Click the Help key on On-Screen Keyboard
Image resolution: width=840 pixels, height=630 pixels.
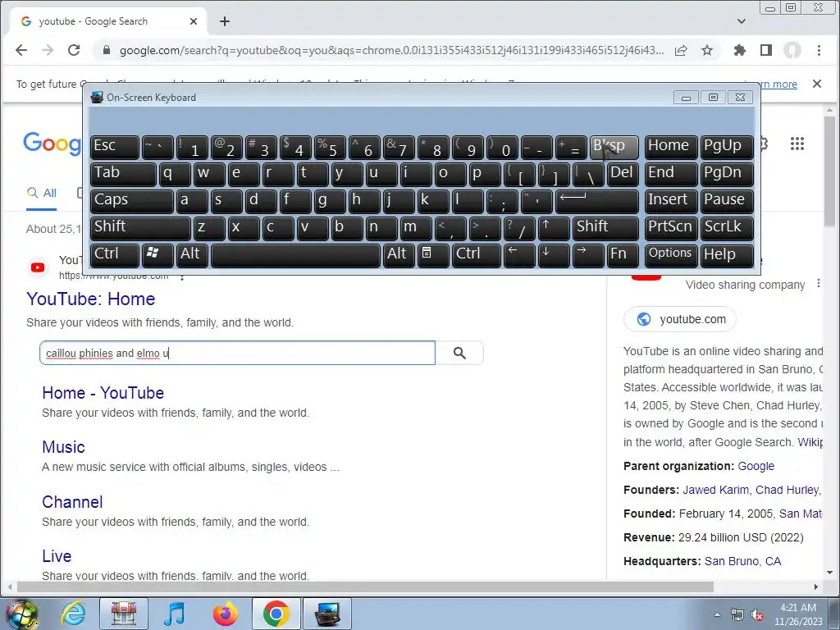(x=727, y=256)
